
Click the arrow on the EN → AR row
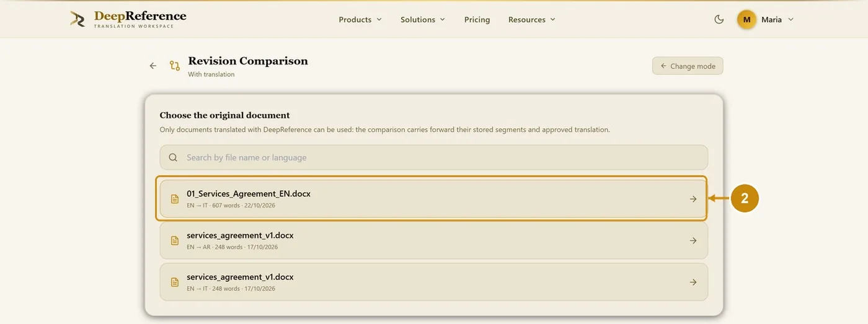coord(693,240)
